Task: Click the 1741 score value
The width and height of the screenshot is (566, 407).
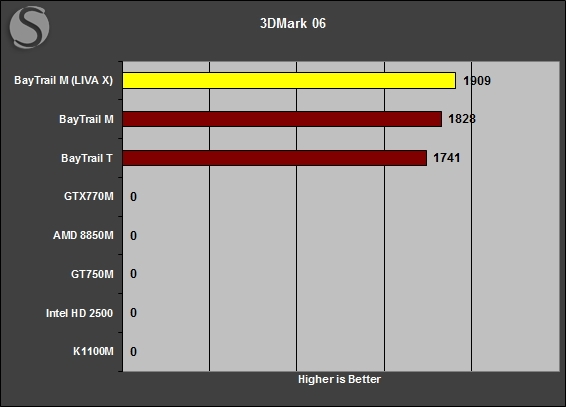Action: click(447, 158)
